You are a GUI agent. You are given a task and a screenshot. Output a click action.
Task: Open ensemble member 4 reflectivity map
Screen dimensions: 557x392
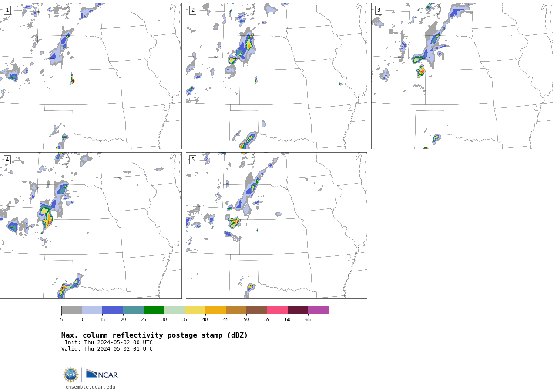coord(91,225)
